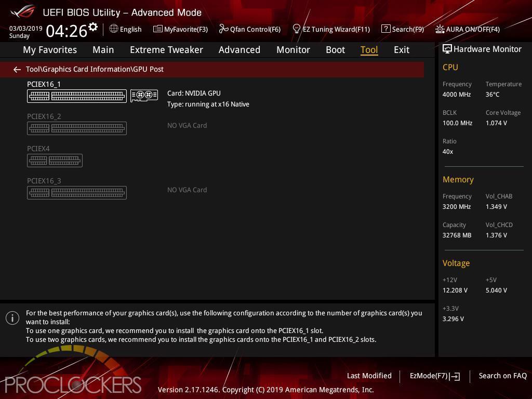The width and height of the screenshot is (532, 399).
Task: Click the back arrow in breadcrumb bar
Action: (x=17, y=70)
